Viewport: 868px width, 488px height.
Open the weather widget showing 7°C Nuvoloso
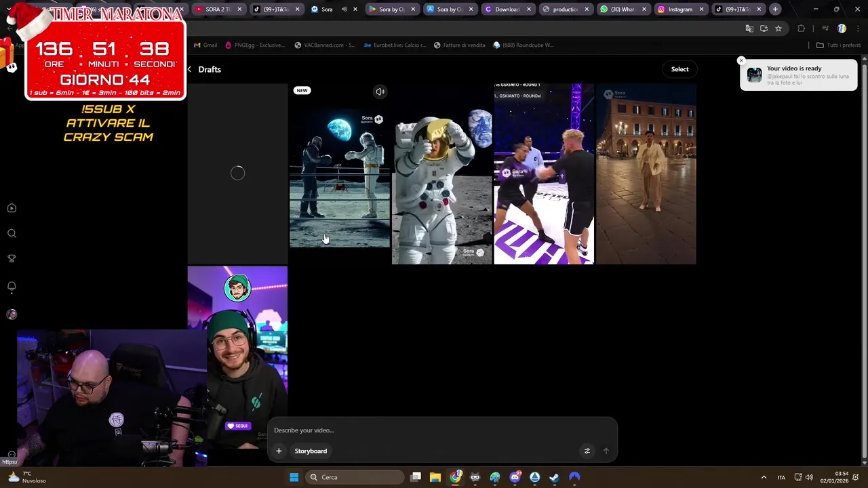click(x=27, y=477)
